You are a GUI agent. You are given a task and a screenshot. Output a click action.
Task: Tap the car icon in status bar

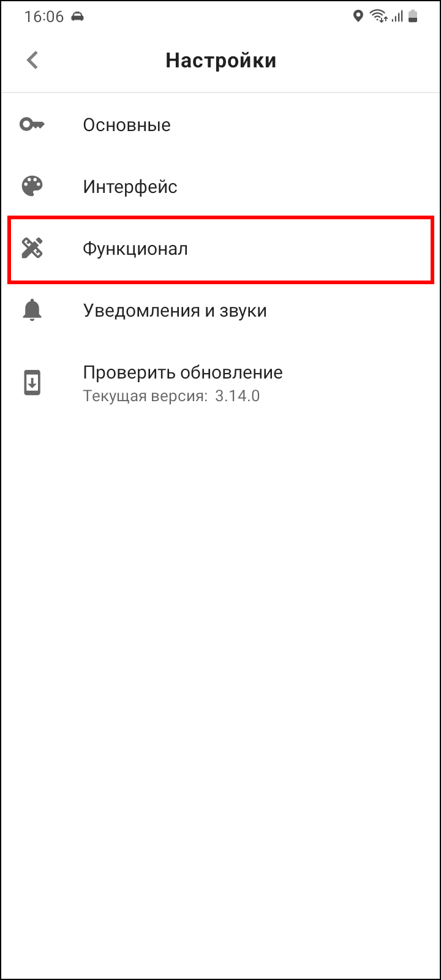click(77, 17)
